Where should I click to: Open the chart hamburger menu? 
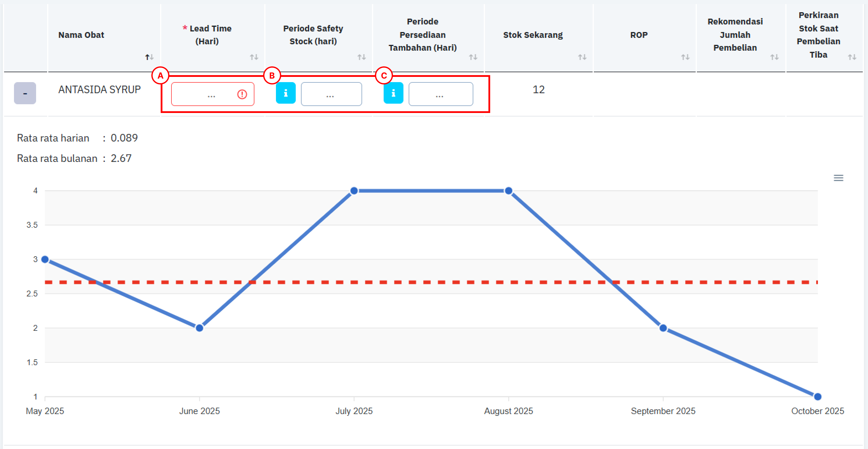(838, 178)
